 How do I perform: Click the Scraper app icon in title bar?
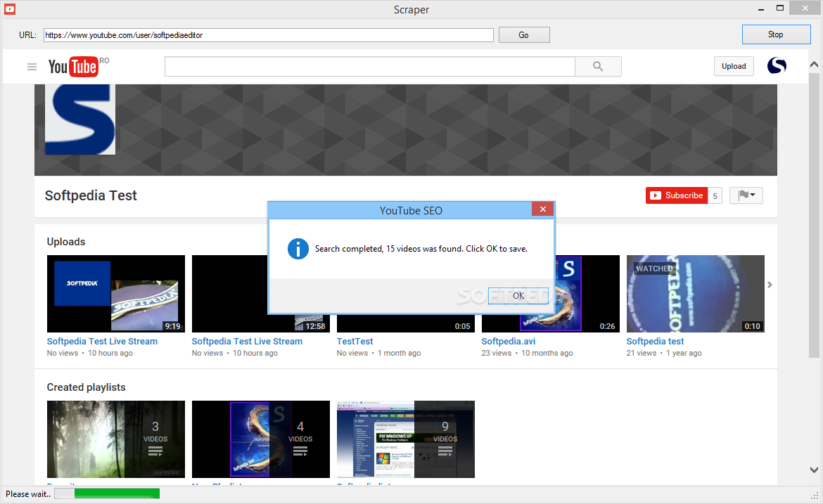[10, 9]
